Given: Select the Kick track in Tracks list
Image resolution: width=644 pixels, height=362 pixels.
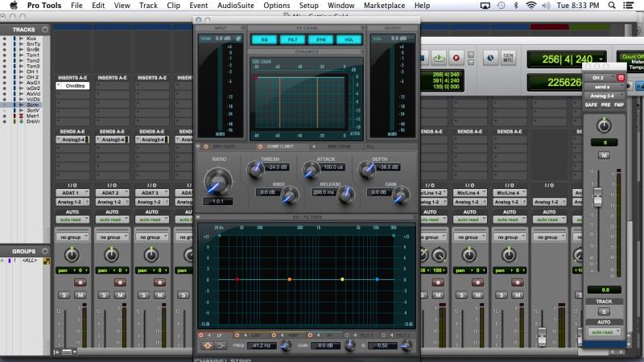Looking at the screenshot, I should tap(31, 38).
